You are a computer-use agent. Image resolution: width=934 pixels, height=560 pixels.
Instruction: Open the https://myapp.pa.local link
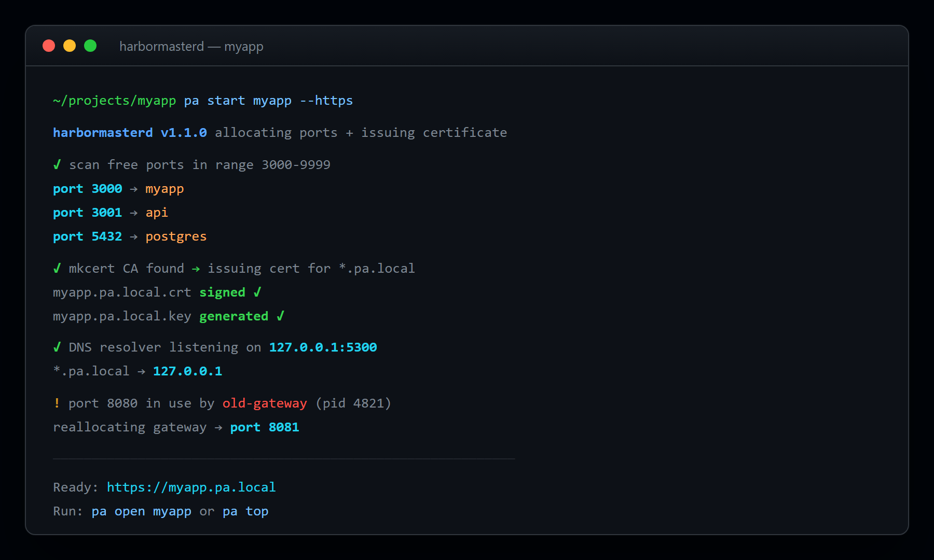[x=191, y=487]
